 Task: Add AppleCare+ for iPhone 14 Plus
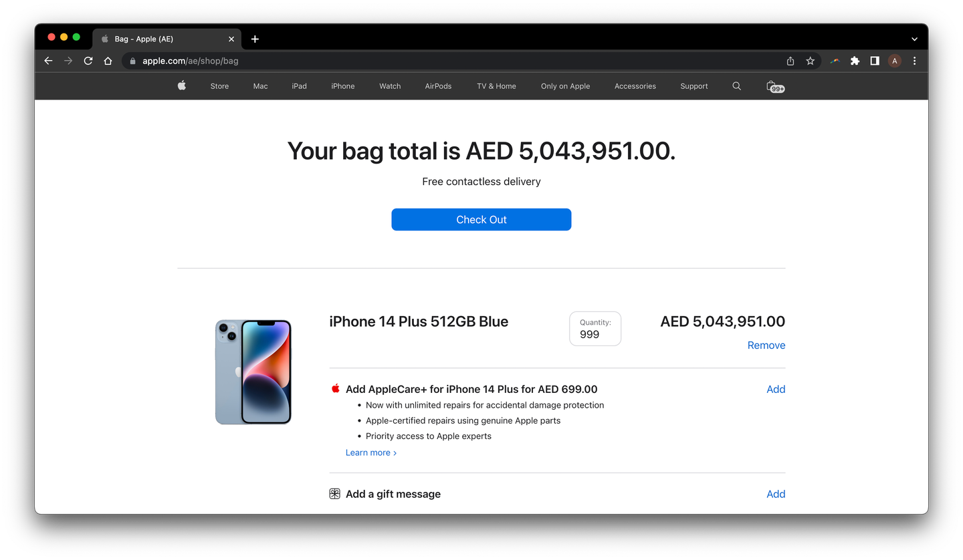coord(776,390)
